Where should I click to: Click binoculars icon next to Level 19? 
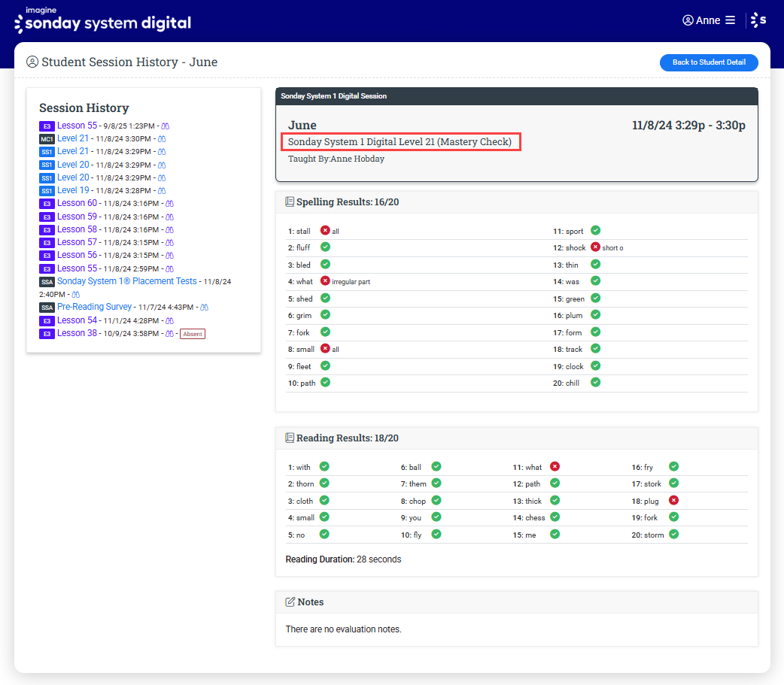(x=161, y=191)
